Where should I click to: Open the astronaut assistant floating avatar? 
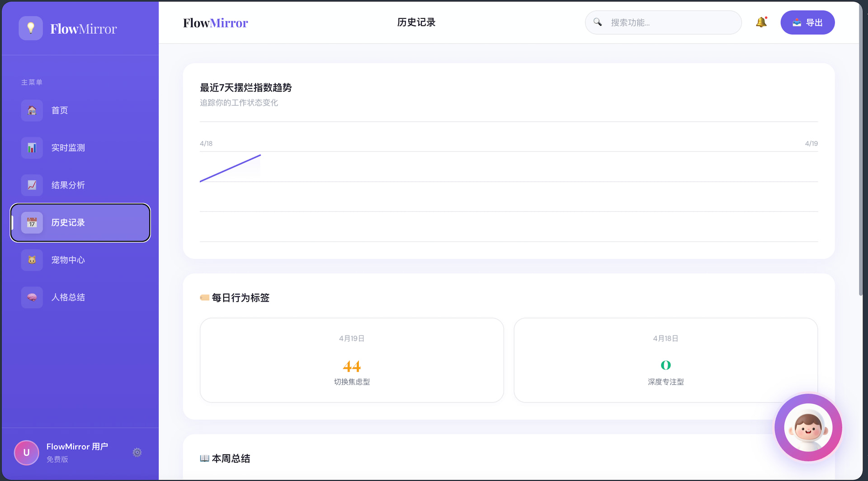coord(808,428)
